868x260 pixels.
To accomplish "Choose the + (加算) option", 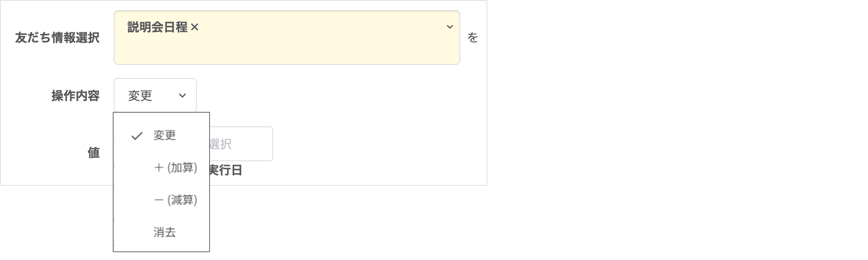I will click(175, 167).
